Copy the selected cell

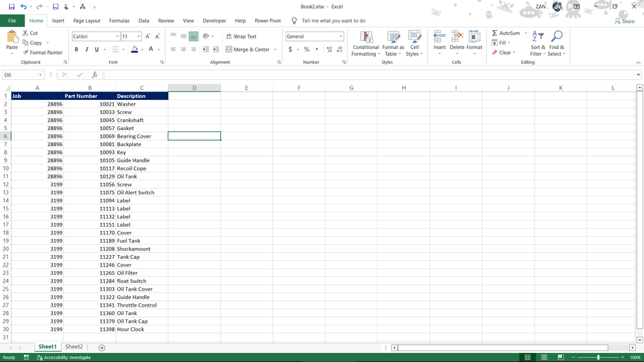click(32, 43)
